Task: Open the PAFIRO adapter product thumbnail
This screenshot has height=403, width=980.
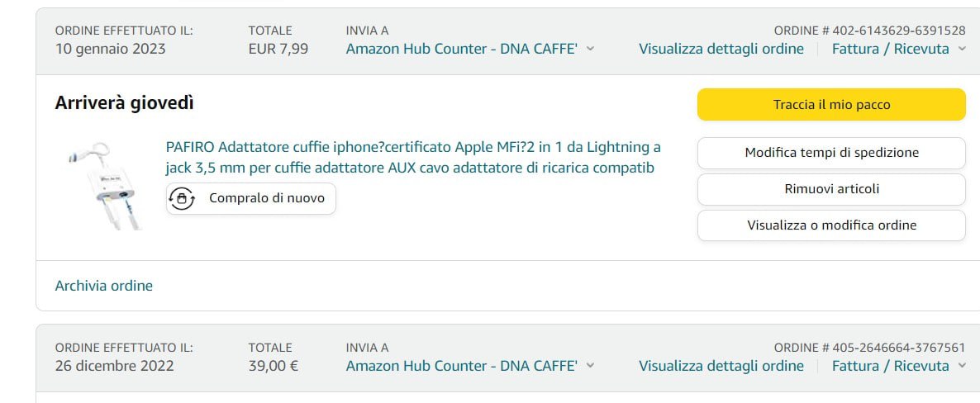Action: click(x=102, y=183)
